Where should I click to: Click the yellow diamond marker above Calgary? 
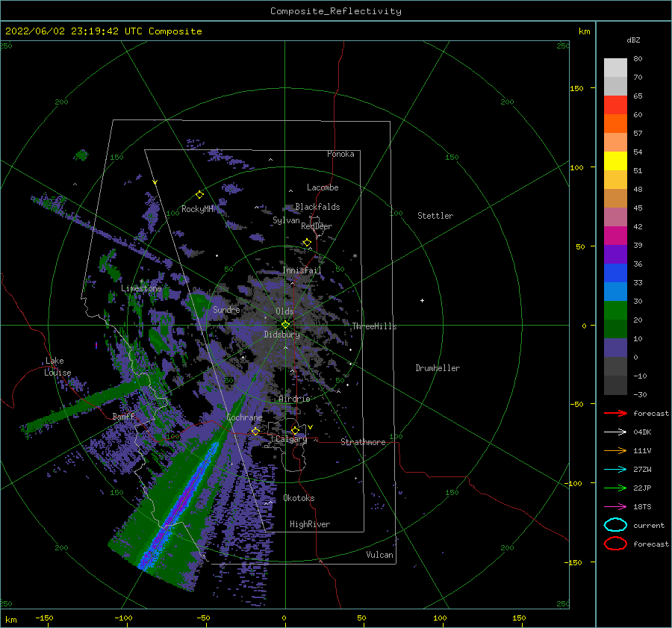coord(295,430)
